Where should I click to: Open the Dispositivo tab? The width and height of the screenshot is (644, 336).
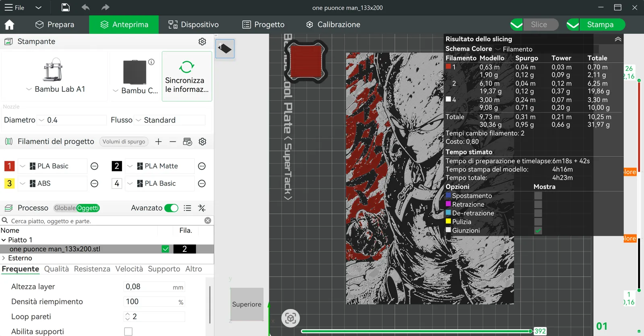[194, 25]
